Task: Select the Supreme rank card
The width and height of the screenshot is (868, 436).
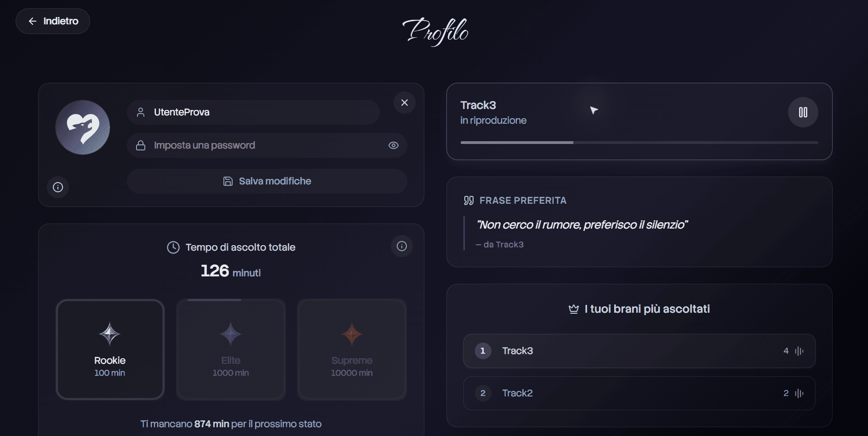Action: 352,350
